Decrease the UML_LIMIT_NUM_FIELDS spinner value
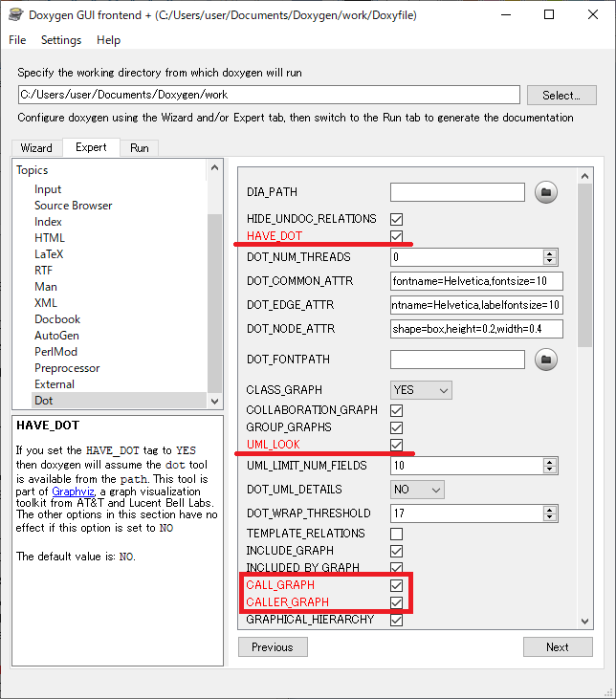Image resolution: width=616 pixels, height=699 pixels. pos(549,470)
